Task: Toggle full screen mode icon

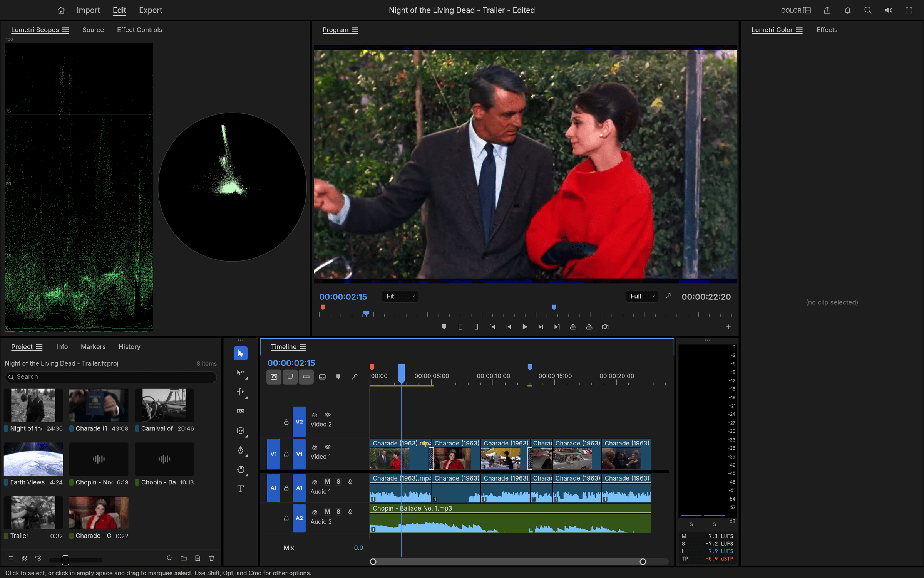Action: point(909,10)
